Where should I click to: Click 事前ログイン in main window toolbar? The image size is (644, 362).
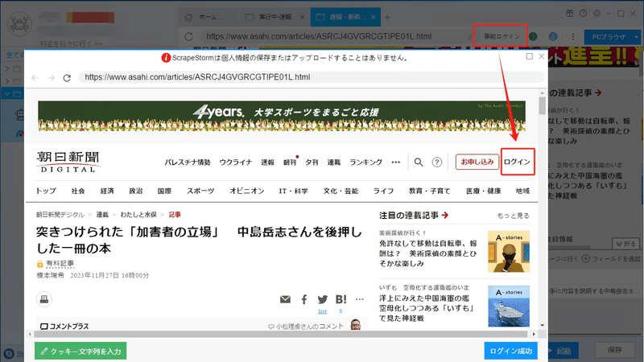point(502,36)
